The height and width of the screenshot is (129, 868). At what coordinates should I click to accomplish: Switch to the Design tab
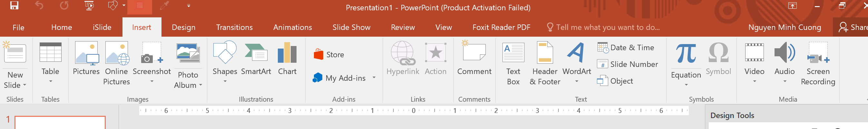184,28
